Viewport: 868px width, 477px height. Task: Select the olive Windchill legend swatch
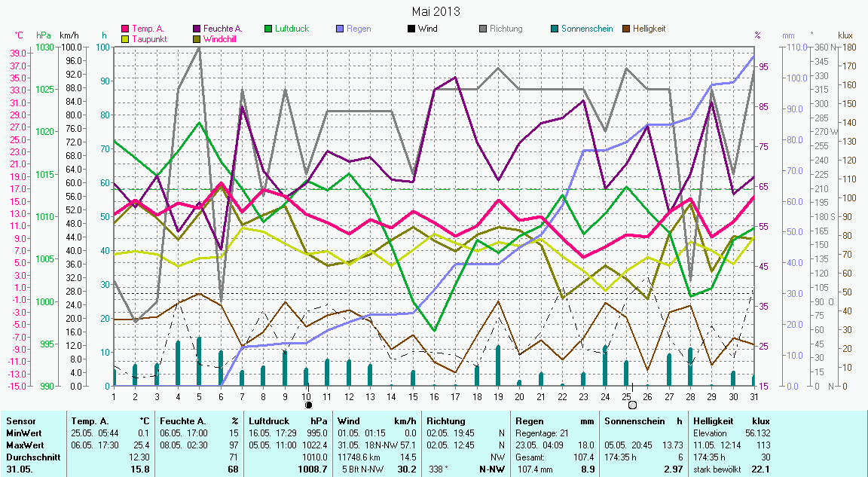pyautogui.click(x=197, y=38)
